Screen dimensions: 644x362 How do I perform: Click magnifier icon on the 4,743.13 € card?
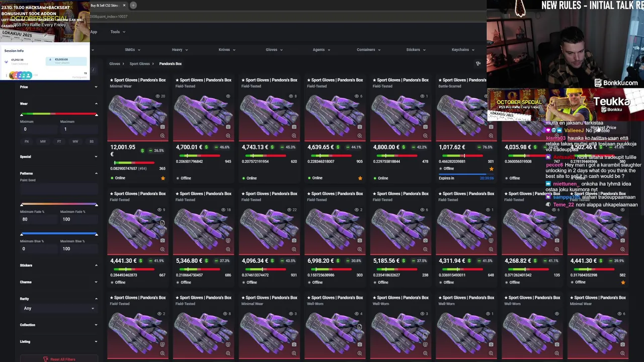point(294,136)
